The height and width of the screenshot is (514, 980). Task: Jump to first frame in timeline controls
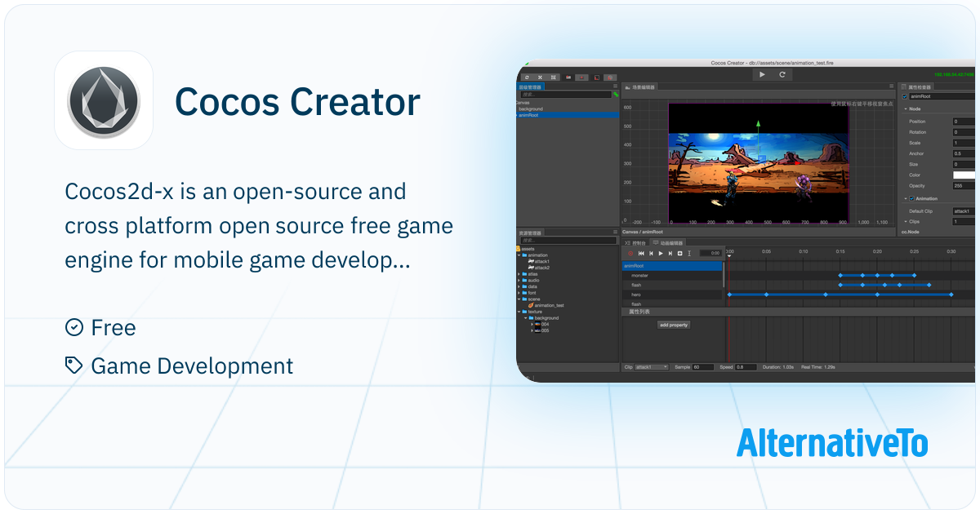coord(641,254)
